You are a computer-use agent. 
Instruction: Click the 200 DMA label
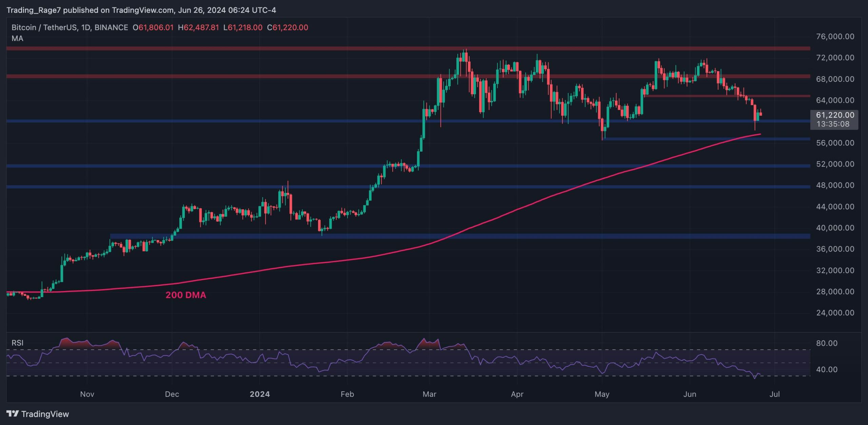pos(186,295)
